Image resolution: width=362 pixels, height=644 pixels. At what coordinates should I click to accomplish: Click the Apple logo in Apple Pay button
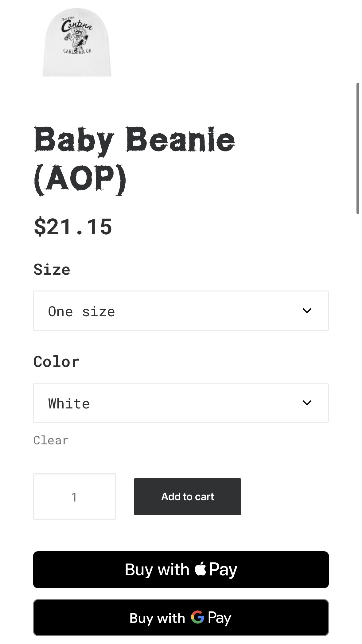tap(200, 568)
